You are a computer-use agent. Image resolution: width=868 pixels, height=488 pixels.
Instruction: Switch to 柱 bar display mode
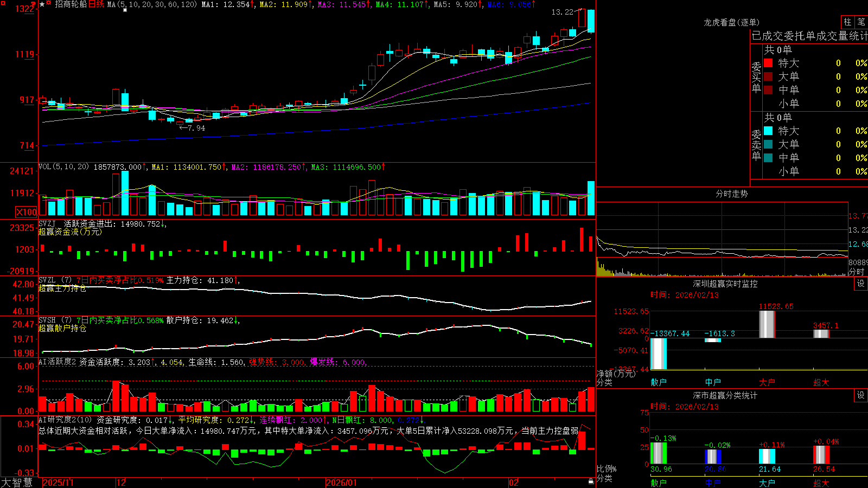pos(847,22)
